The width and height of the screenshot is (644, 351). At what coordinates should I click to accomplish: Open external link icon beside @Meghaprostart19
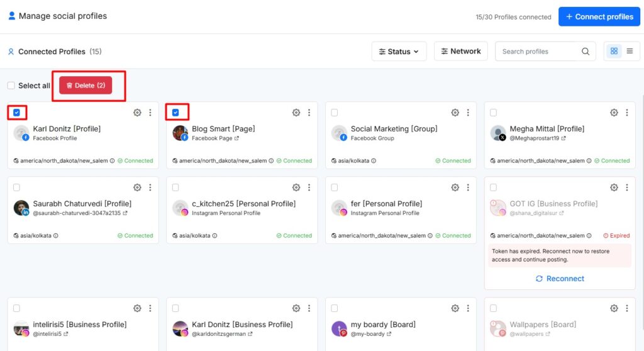pos(563,138)
